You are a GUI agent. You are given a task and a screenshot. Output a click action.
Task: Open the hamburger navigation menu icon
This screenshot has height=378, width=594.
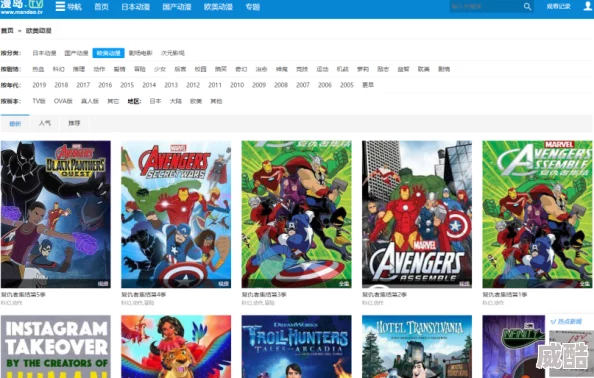tap(60, 6)
